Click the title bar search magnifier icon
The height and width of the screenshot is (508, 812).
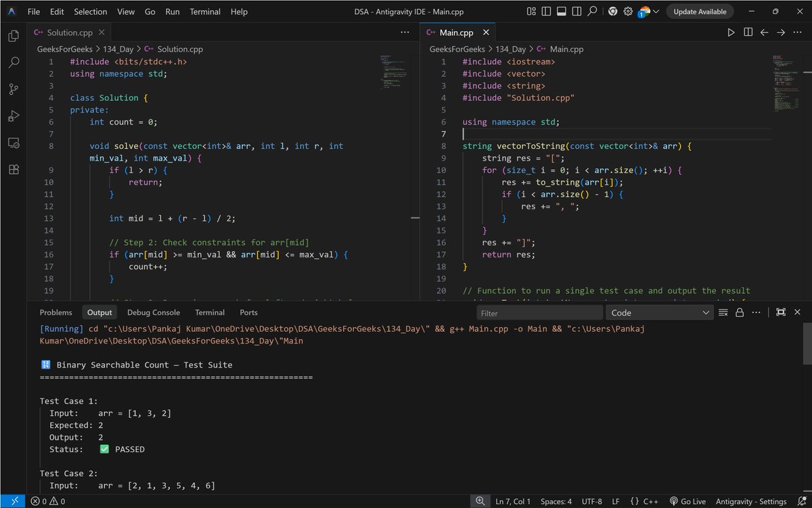tap(592, 12)
